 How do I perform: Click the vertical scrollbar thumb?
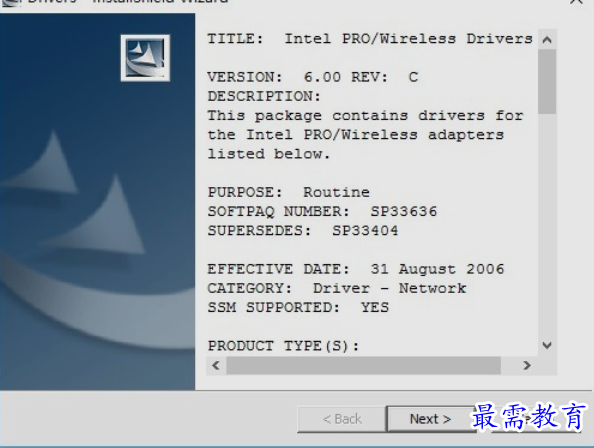coord(547,81)
